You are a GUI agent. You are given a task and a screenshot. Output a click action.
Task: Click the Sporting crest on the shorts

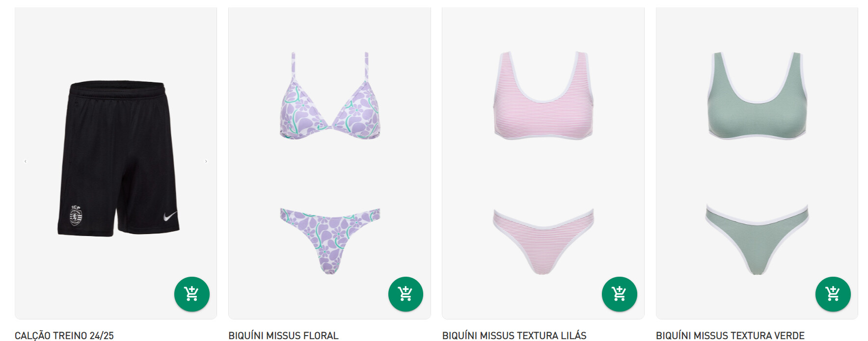[76, 215]
